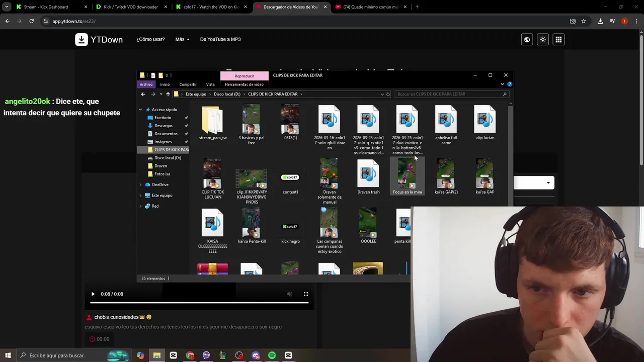Open the Compartir ribbon tab
644x362 pixels.
[188, 84]
